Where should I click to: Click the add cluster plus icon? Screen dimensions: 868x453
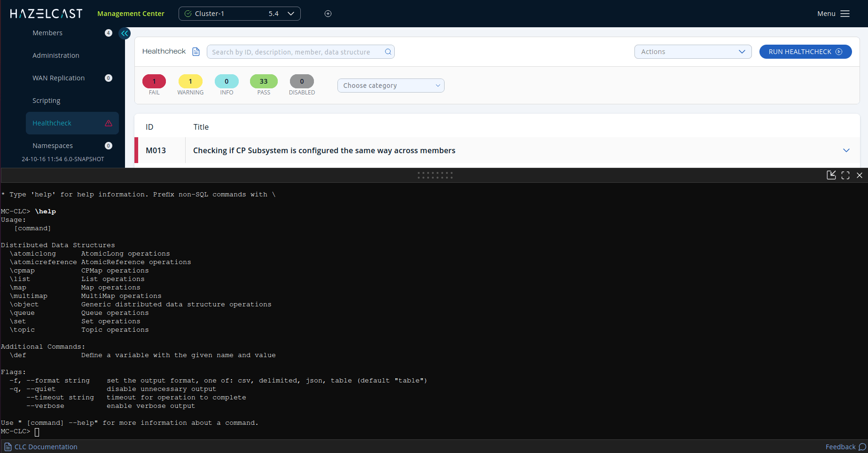tap(328, 14)
